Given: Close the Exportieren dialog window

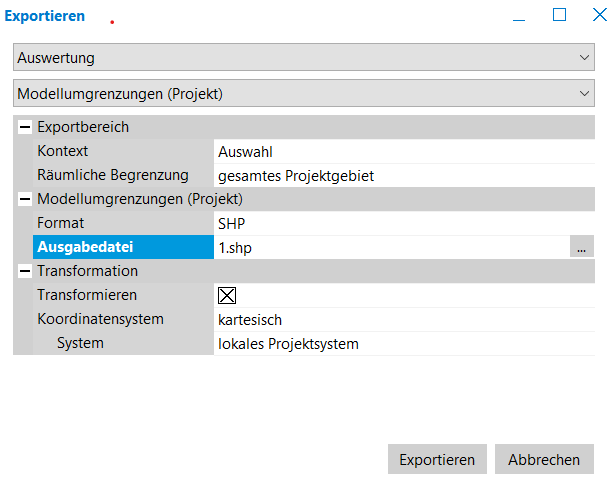Looking at the screenshot, I should (x=598, y=15).
